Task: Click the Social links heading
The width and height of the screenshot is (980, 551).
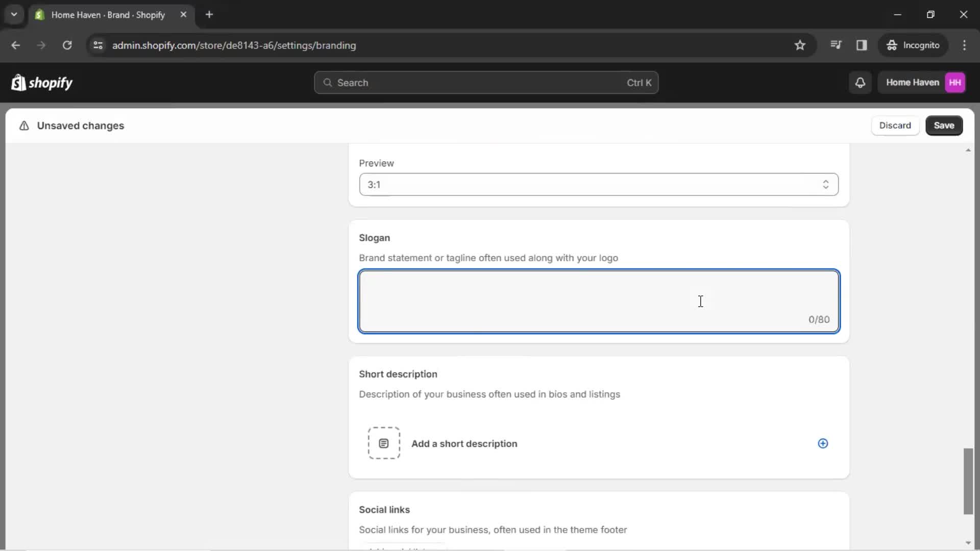Action: [384, 510]
